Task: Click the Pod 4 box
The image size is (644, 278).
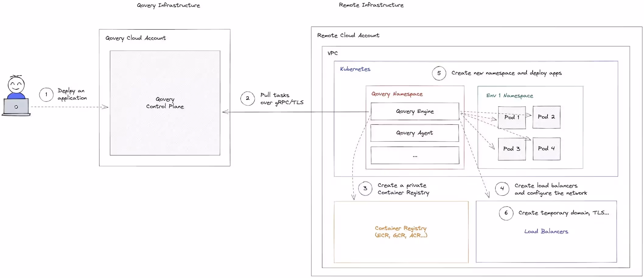Action: [546, 149]
